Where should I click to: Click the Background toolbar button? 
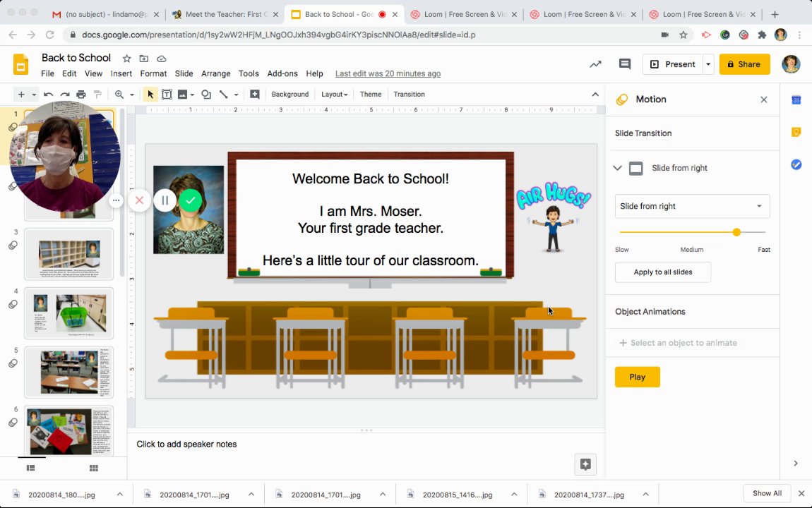click(x=290, y=94)
